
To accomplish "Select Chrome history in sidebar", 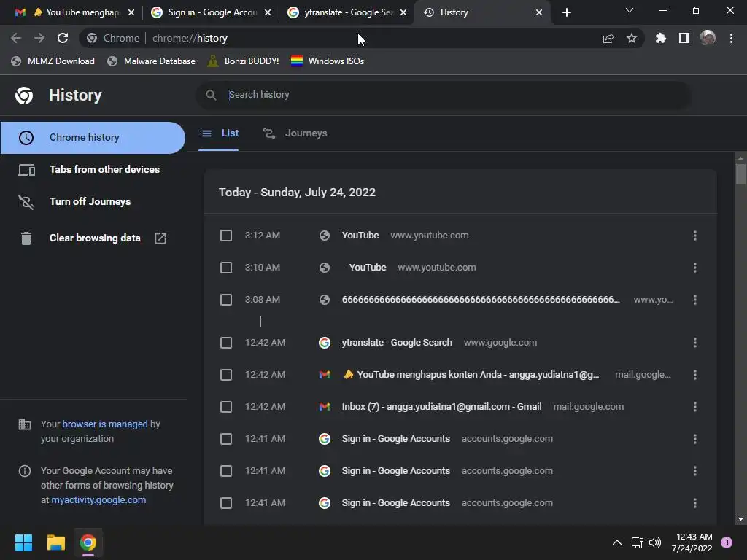I will [93, 138].
